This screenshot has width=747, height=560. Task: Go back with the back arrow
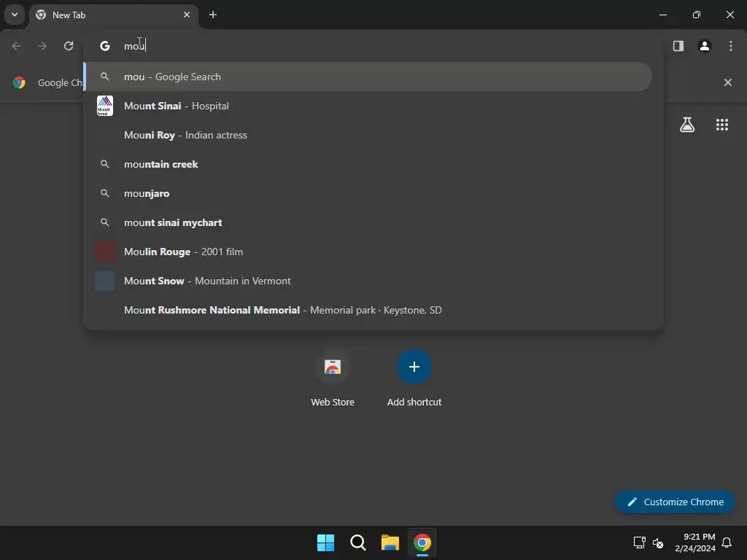coord(16,46)
